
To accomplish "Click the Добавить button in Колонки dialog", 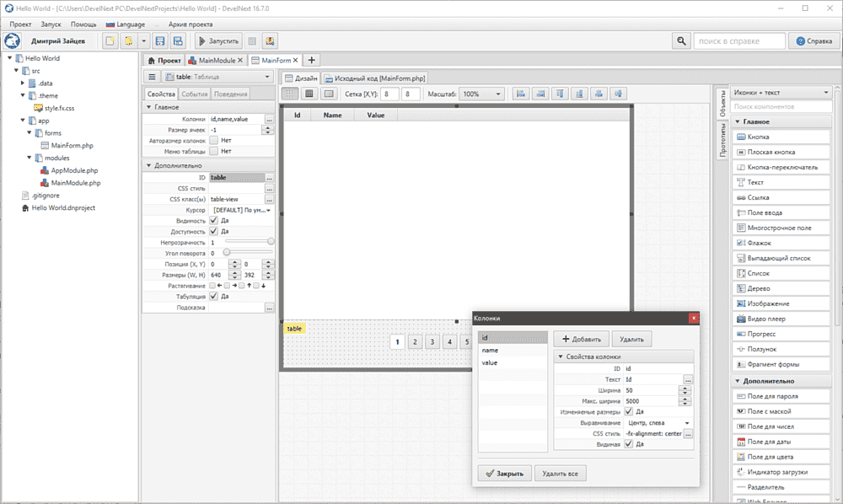I will point(580,339).
